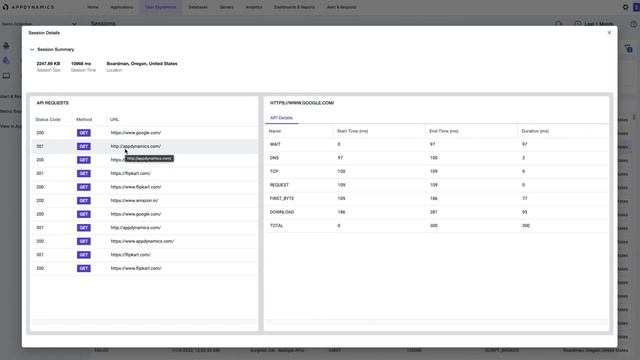Select the TOTAL row in API Details

point(437,226)
